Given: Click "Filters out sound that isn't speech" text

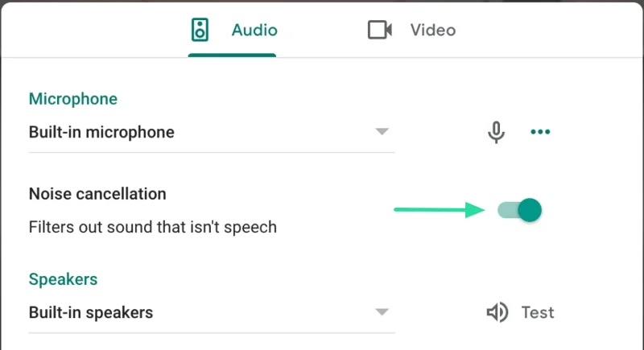Looking at the screenshot, I should [153, 227].
